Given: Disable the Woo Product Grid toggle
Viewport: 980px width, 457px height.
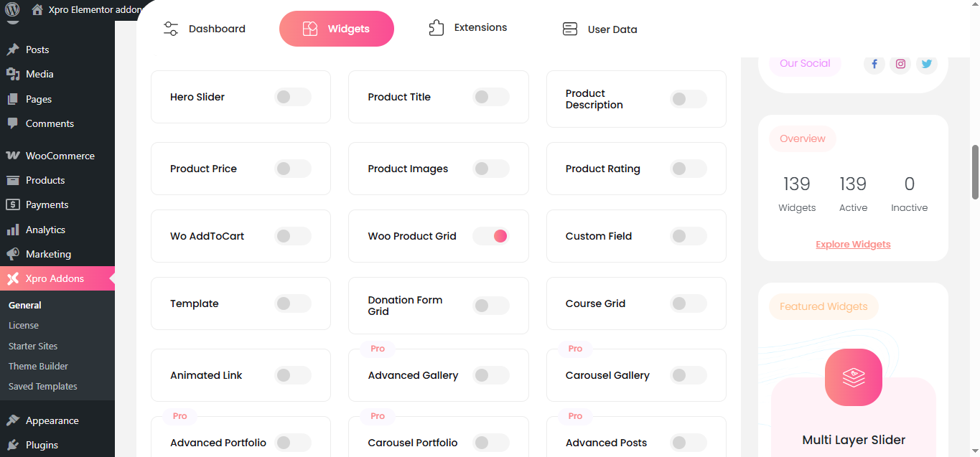Looking at the screenshot, I should [491, 236].
